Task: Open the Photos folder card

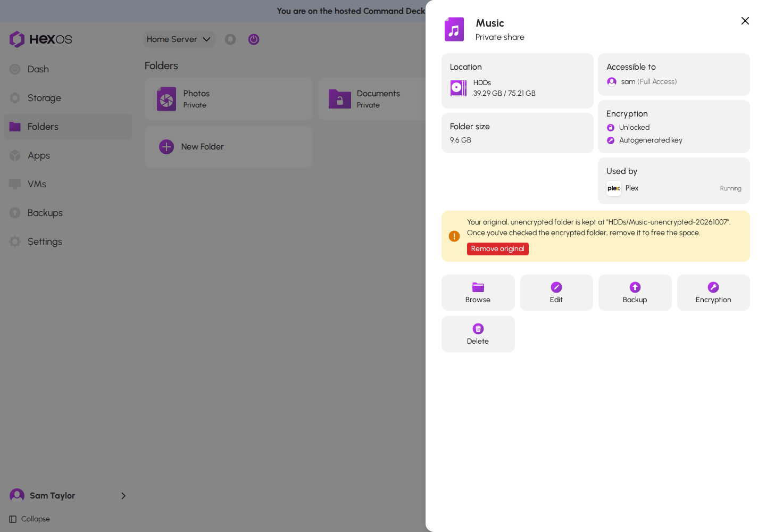Action: click(x=229, y=99)
